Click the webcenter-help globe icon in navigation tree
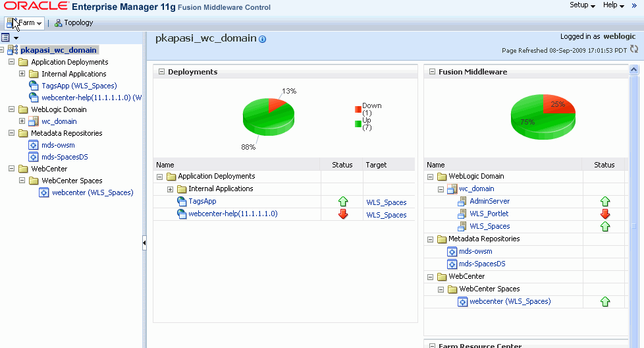 tap(34, 98)
